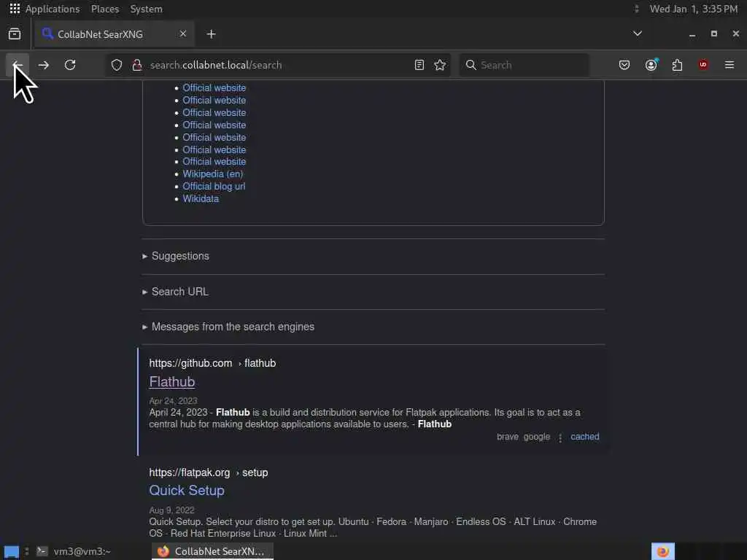Open Firefox account menu
The height and width of the screenshot is (560, 747).
[x=651, y=65]
